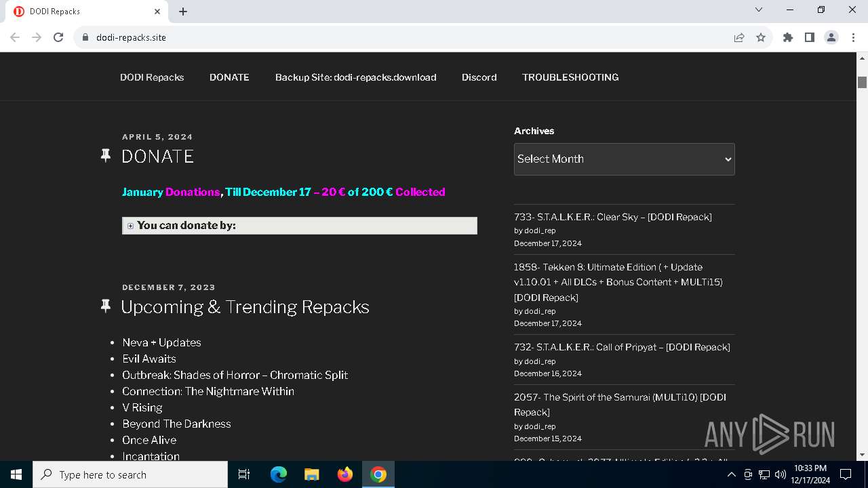
Task: Open File Explorer from the taskbar
Action: [x=311, y=474]
